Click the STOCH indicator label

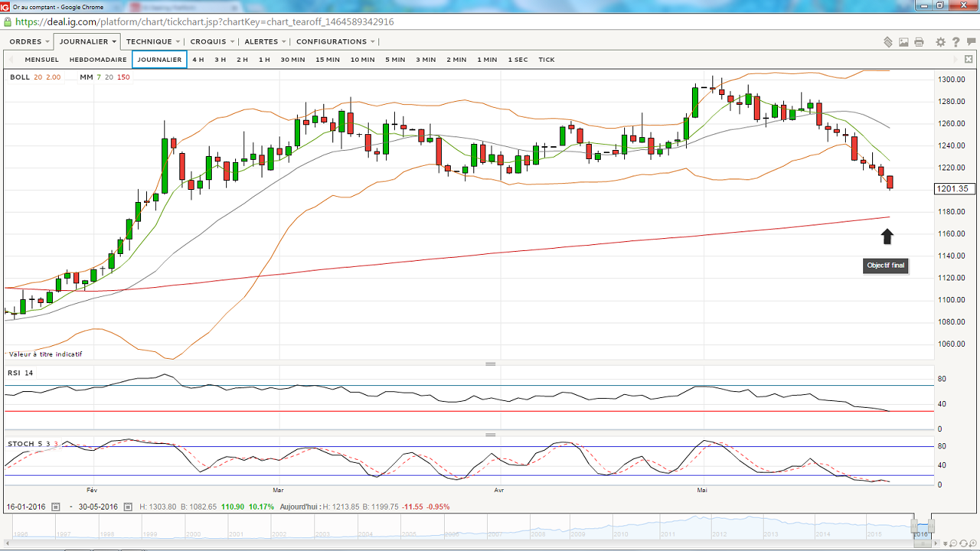20,444
